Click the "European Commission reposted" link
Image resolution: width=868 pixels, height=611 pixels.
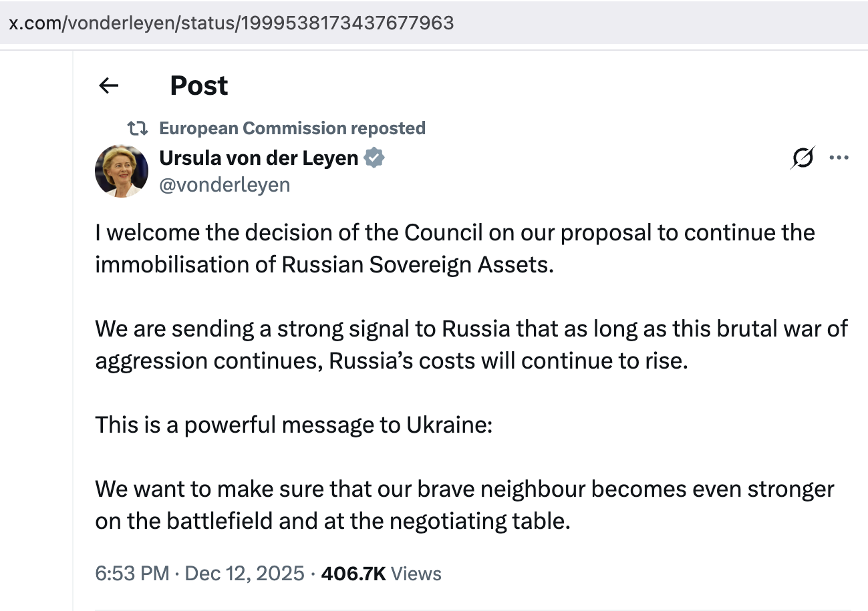[292, 128]
